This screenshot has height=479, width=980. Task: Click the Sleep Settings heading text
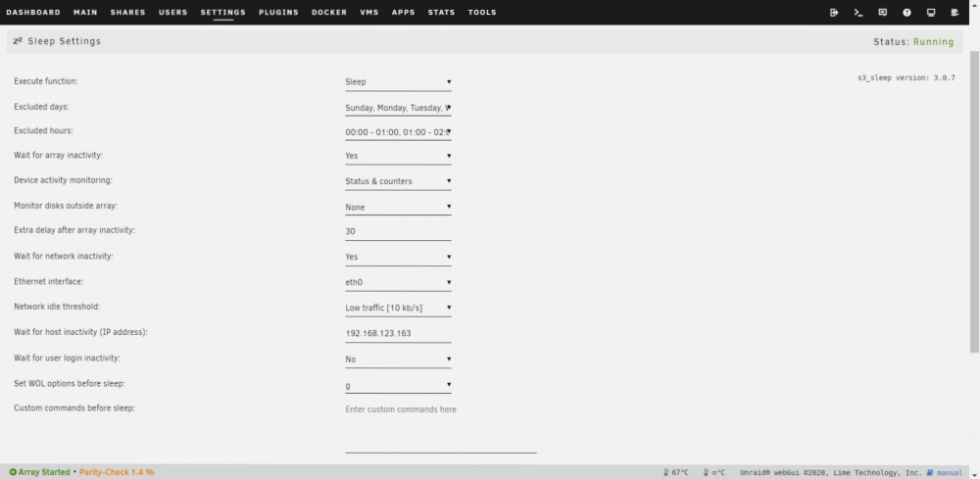coord(65,41)
